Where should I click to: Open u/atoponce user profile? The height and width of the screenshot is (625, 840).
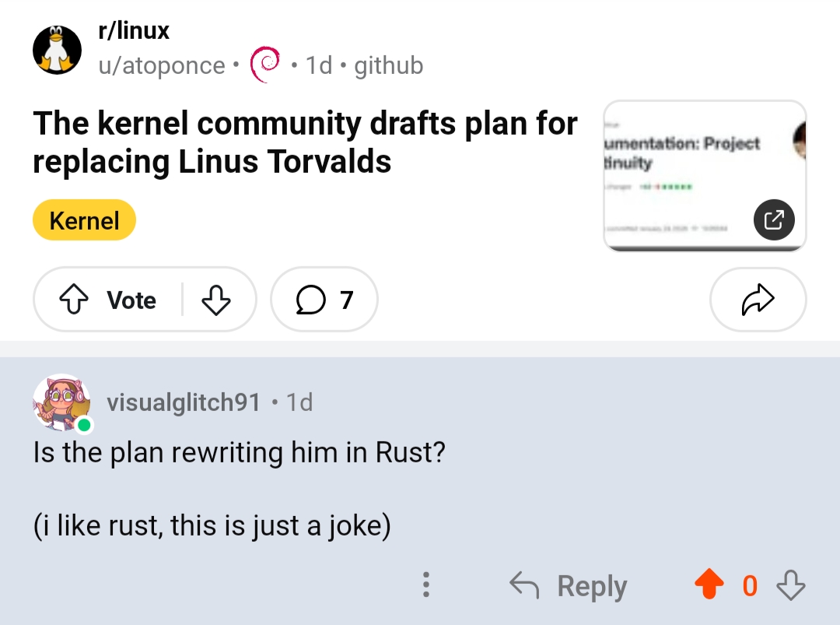tap(162, 66)
